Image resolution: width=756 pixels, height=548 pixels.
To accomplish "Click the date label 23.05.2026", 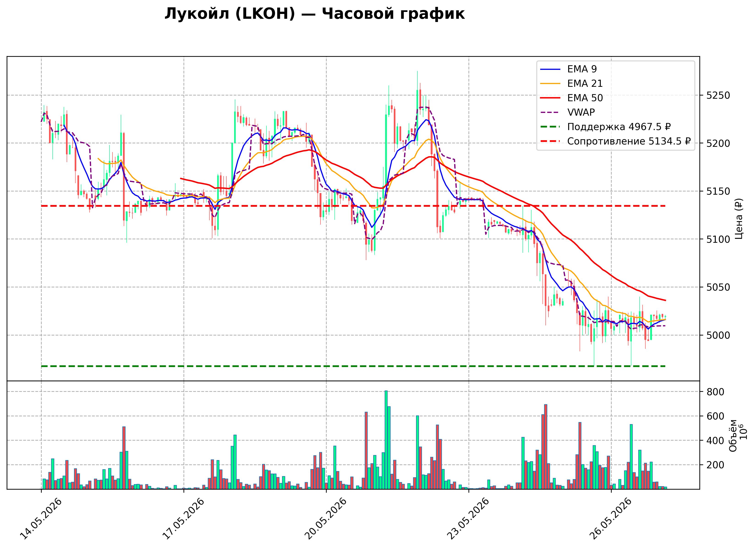I will (x=468, y=519).
